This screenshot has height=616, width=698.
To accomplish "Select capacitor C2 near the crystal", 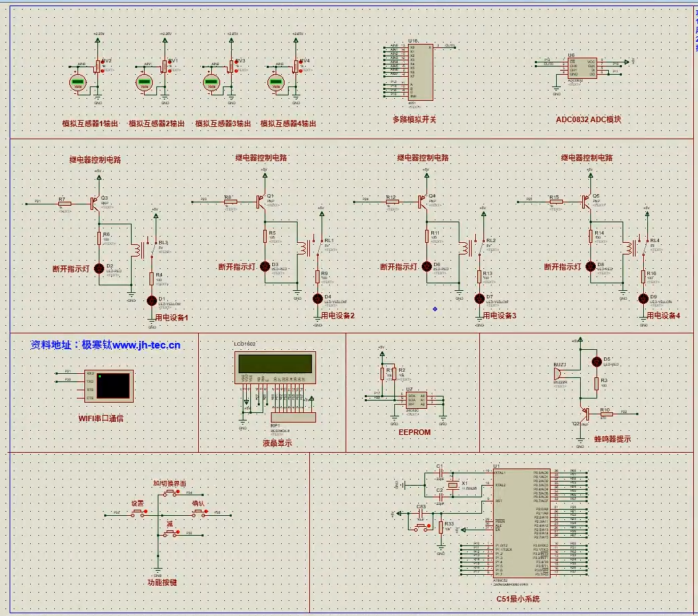I will pos(440,497).
